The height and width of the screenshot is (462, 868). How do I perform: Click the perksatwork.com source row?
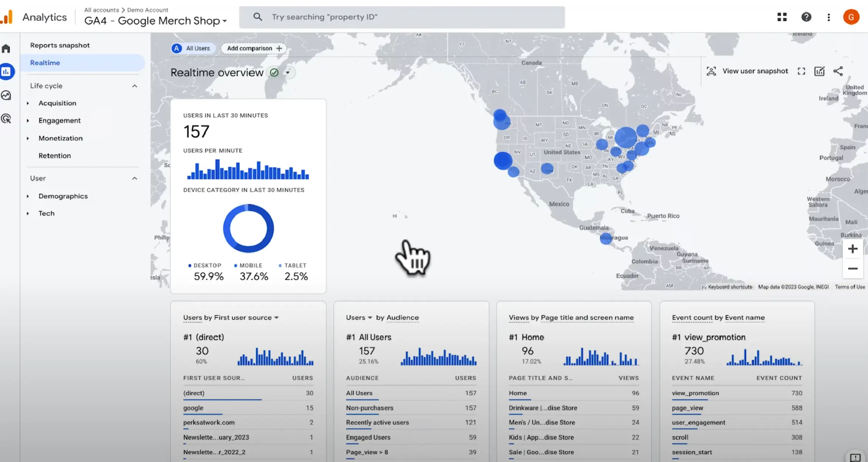coord(248,423)
